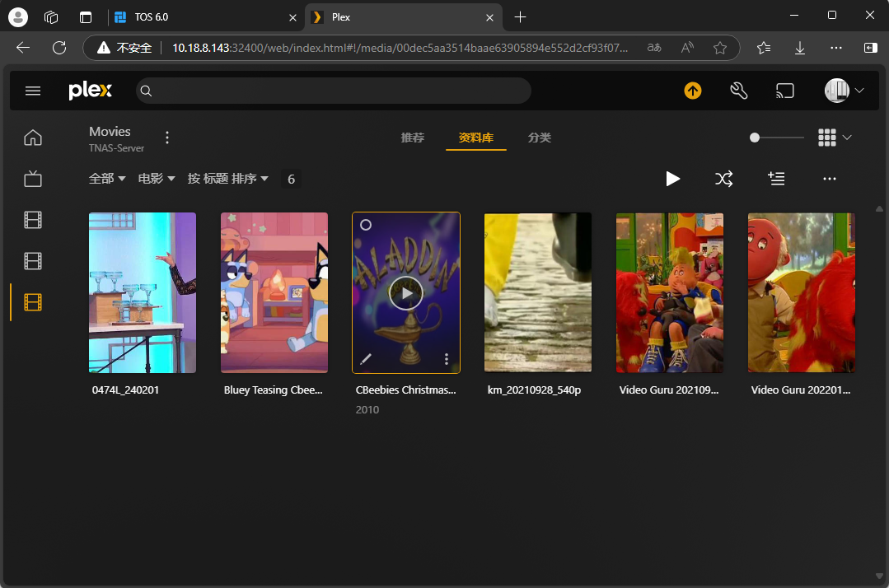The image size is (889, 588).
Task: Click the Plex logo
Action: coord(90,91)
